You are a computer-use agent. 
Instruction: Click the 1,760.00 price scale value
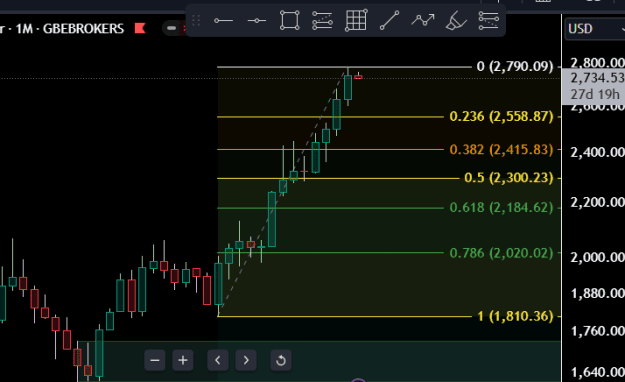597,331
